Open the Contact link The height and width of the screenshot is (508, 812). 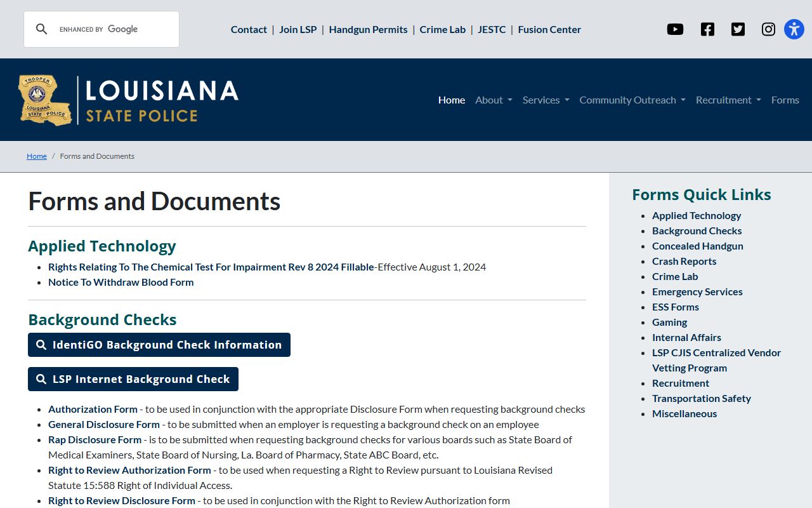(249, 29)
